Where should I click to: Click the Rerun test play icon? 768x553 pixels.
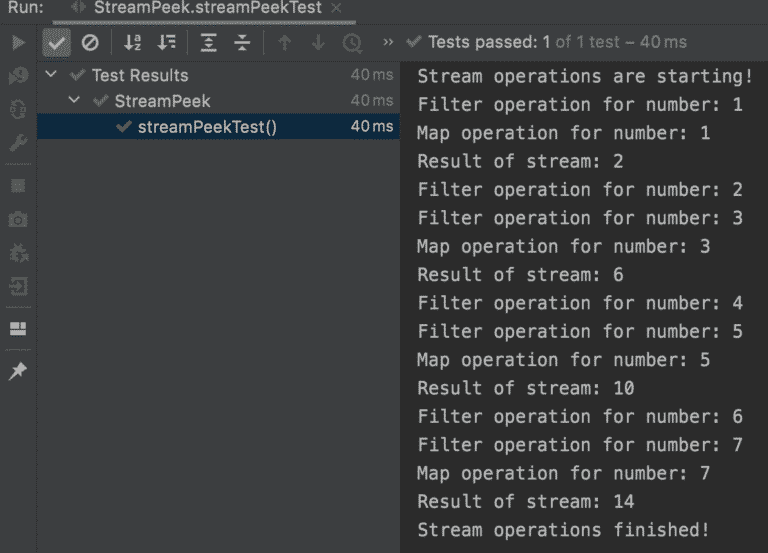(x=18, y=43)
